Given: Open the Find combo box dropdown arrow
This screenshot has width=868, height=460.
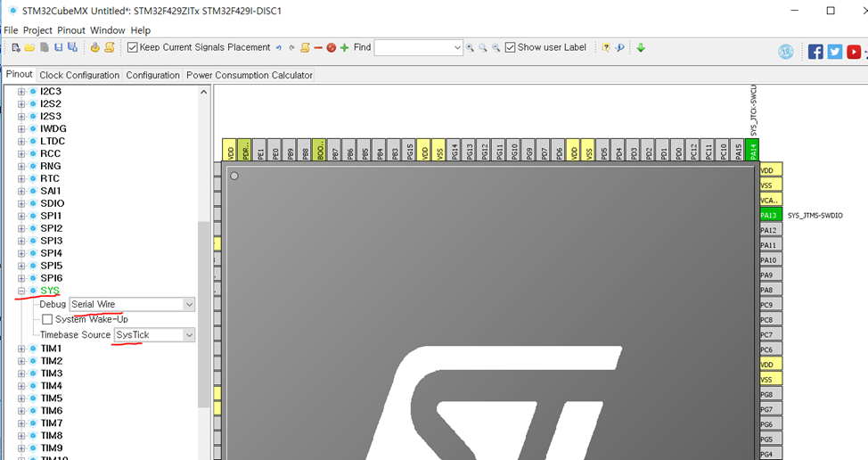Looking at the screenshot, I should pyautogui.click(x=457, y=47).
